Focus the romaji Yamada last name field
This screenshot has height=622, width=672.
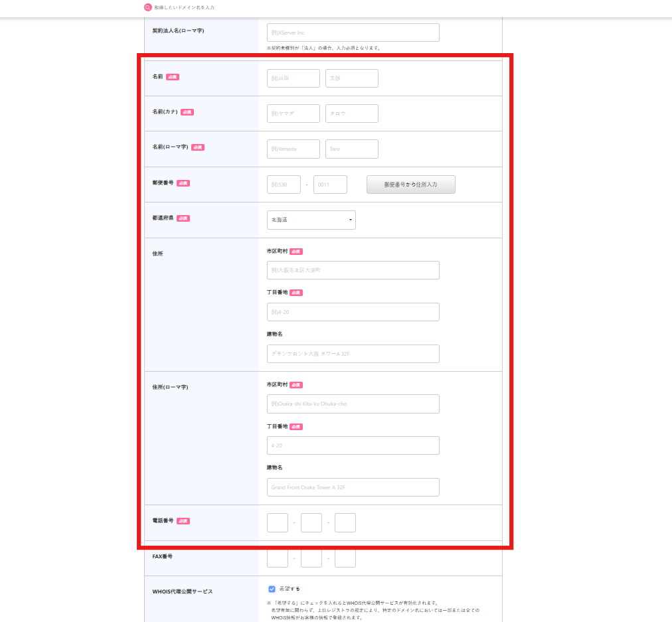293,149
